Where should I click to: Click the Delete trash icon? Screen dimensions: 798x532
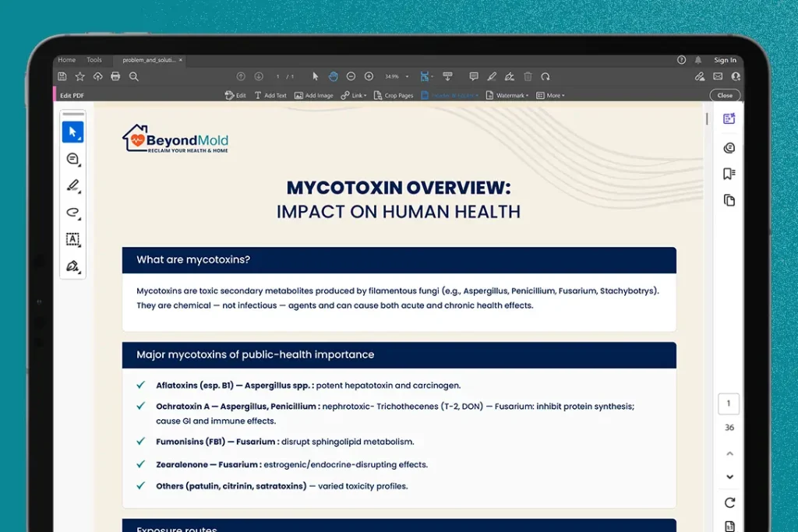[x=528, y=76]
